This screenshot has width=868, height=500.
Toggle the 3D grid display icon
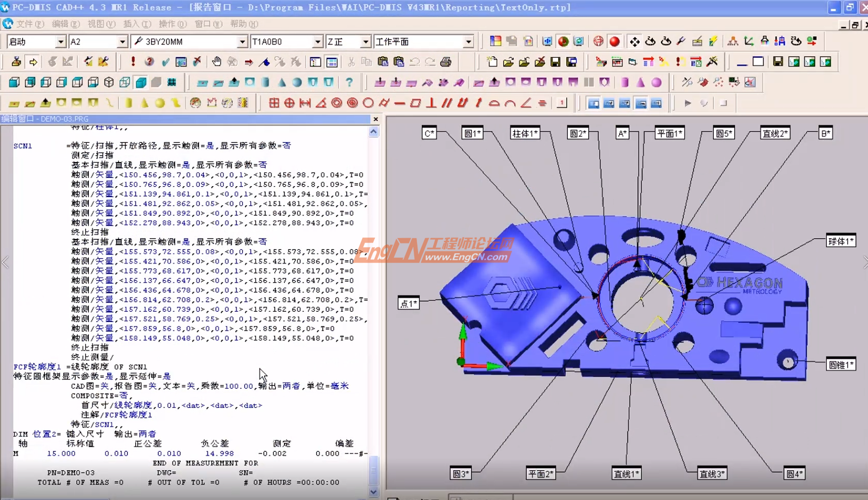tap(172, 82)
